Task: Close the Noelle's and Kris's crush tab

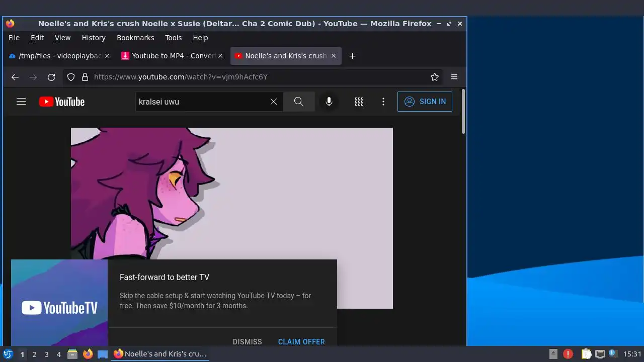Action: pyautogui.click(x=333, y=56)
